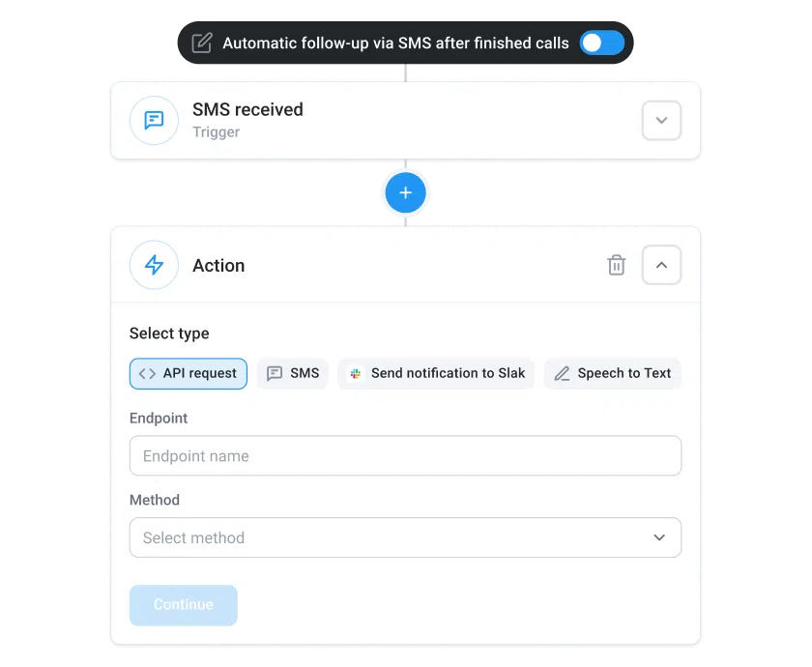Add a step with the plus button

405,193
